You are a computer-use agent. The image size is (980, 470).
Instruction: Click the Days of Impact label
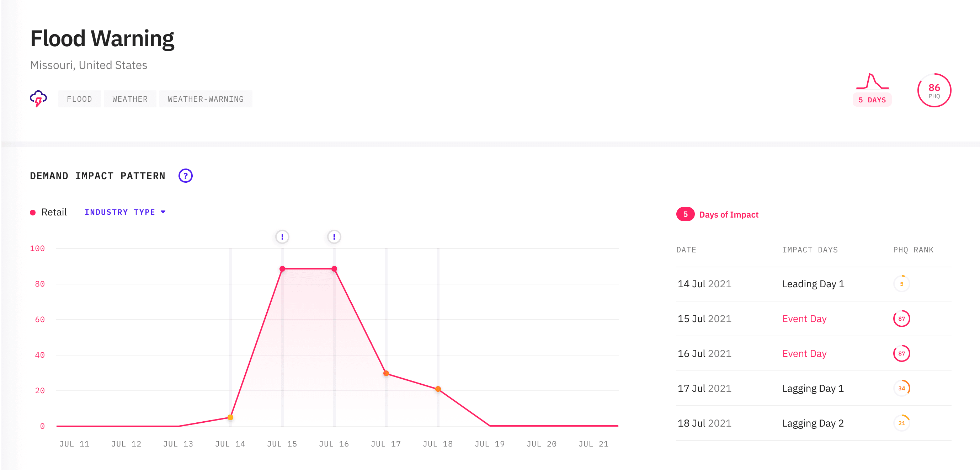728,215
